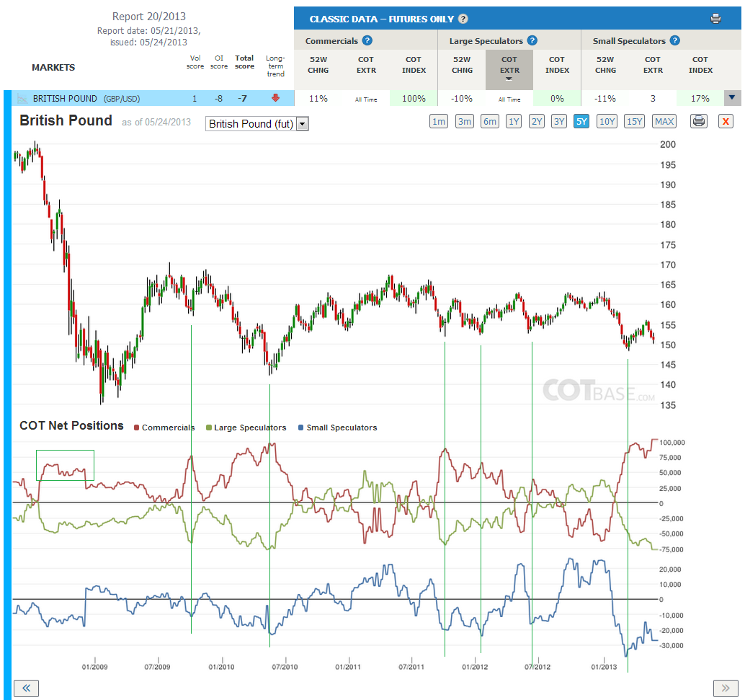The width and height of the screenshot is (745, 700).
Task: Click the Large Speculators 52W change -10% value
Action: click(461, 99)
